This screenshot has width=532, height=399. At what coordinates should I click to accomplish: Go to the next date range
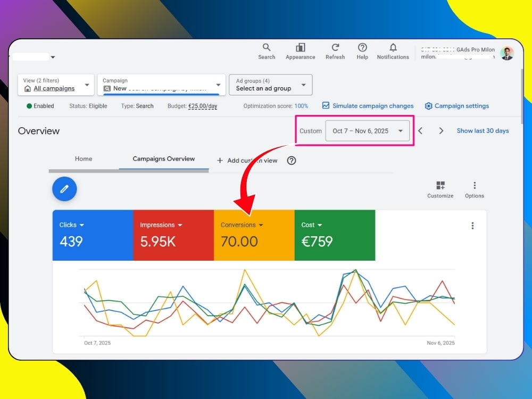point(441,131)
